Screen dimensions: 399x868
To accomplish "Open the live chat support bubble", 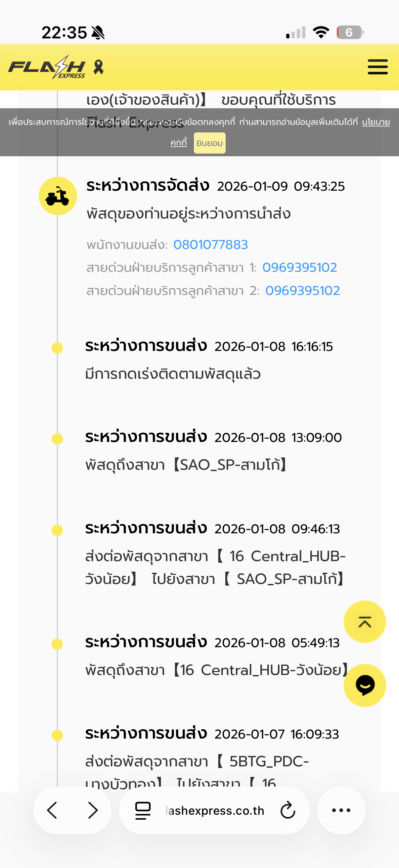I will (364, 685).
